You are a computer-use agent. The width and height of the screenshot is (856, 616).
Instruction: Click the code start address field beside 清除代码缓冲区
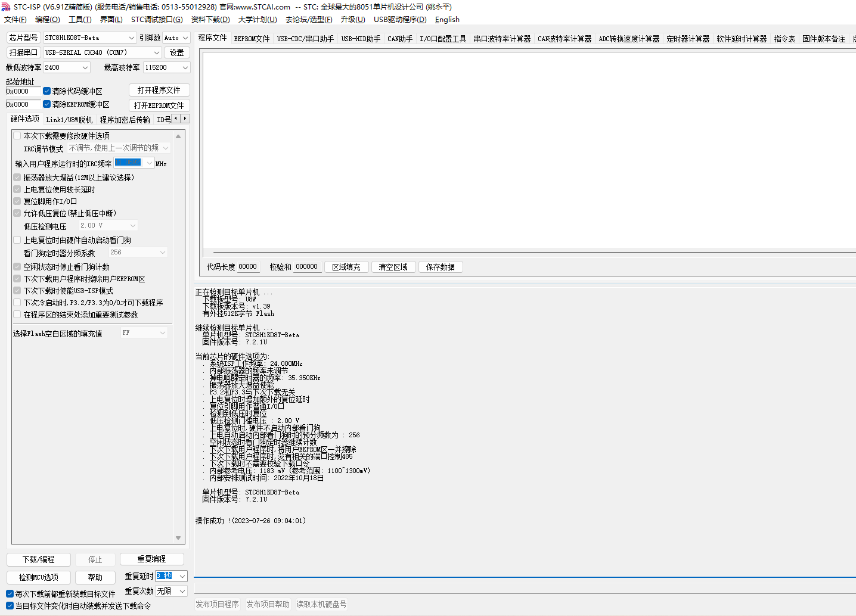(23, 91)
